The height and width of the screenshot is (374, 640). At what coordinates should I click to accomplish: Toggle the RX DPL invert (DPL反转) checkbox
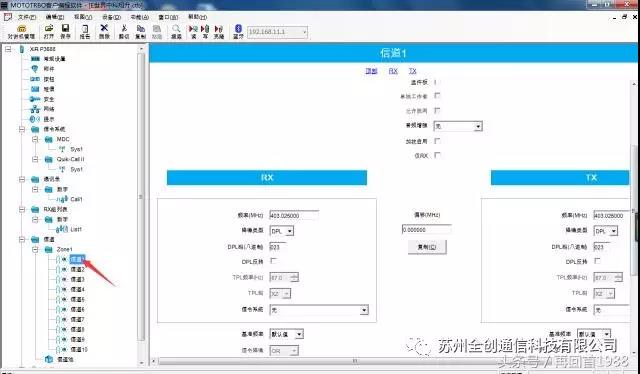(x=273, y=261)
